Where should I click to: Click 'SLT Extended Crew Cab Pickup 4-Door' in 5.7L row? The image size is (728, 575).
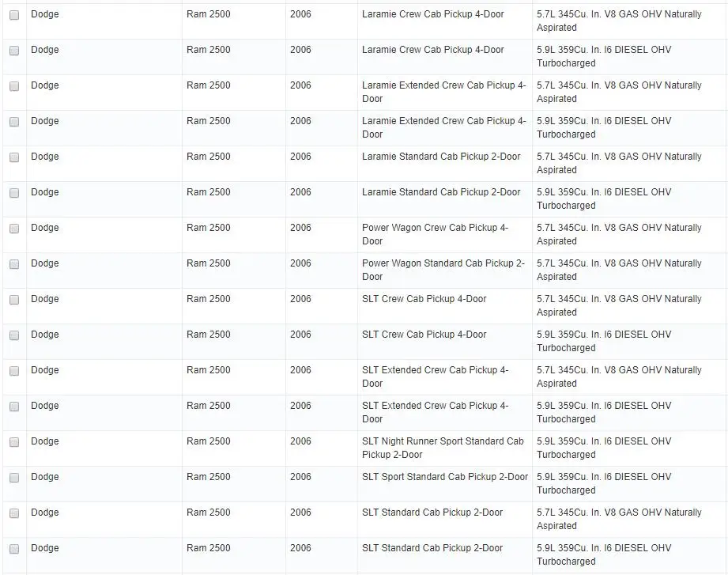coord(435,376)
